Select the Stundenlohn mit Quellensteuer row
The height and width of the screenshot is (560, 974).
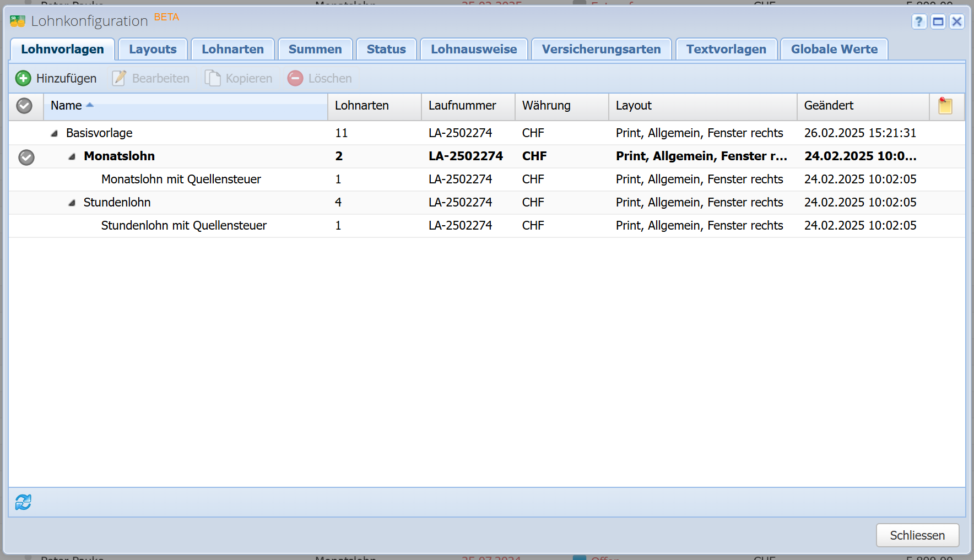tap(183, 226)
